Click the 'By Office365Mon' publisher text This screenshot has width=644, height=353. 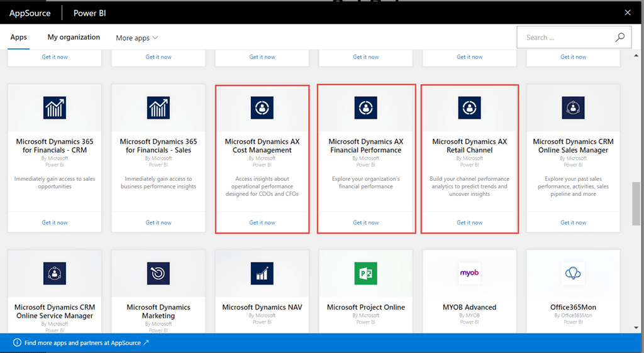pos(573,315)
